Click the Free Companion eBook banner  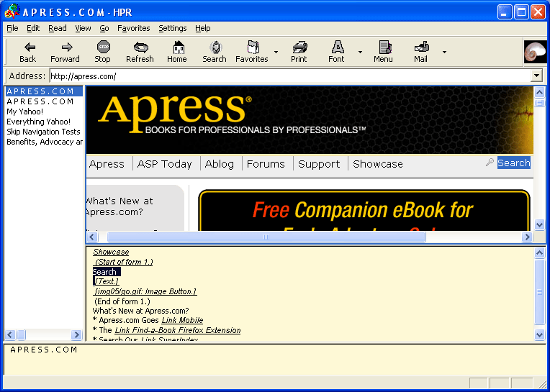coord(364,210)
